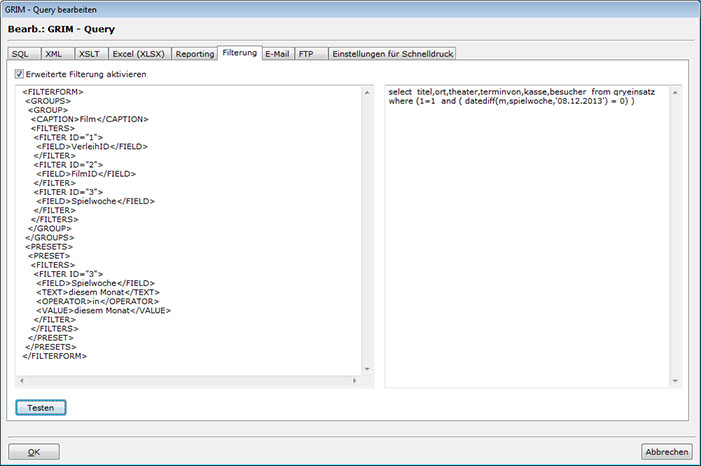The height and width of the screenshot is (466, 701).
Task: Toggle Erweiterte Filterung aktivieren checkbox
Action: click(19, 74)
